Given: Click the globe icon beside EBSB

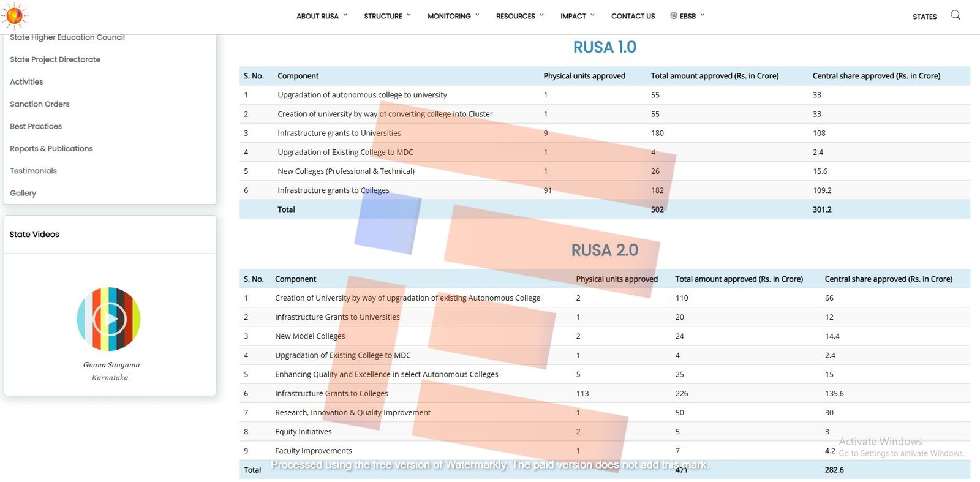Looking at the screenshot, I should (674, 16).
